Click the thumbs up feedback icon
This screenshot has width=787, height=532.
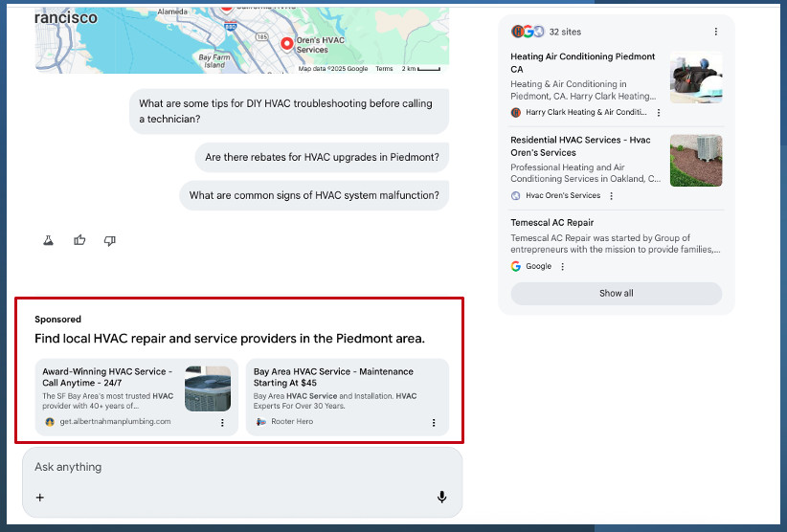pyautogui.click(x=79, y=240)
